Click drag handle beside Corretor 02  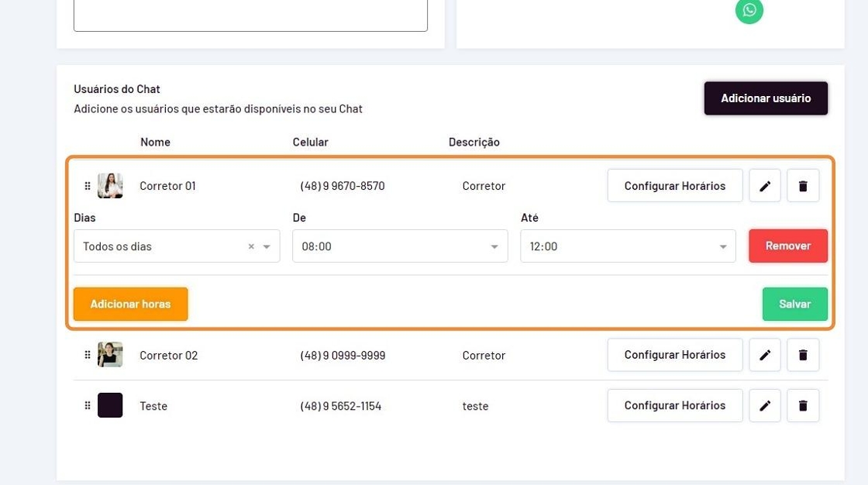pos(88,355)
